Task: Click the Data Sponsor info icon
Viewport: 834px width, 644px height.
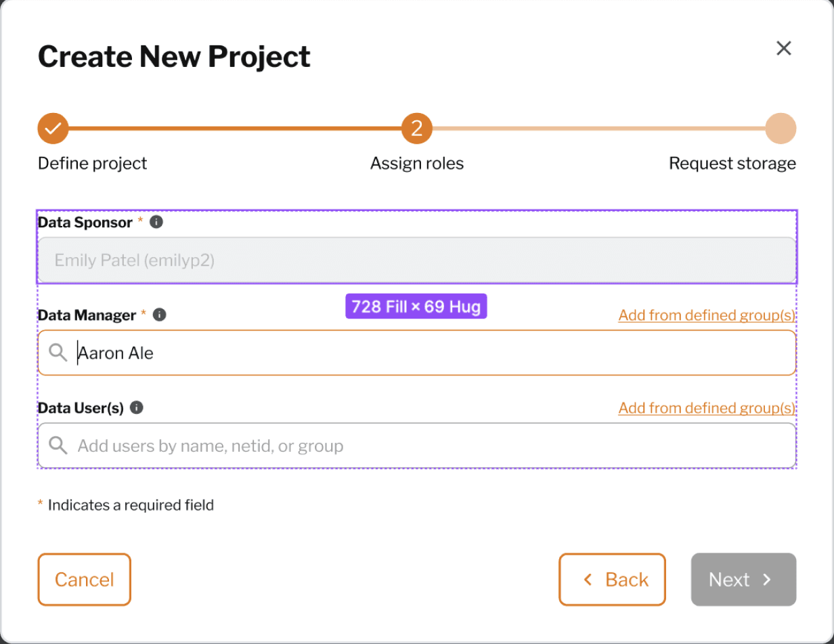Action: coord(156,222)
